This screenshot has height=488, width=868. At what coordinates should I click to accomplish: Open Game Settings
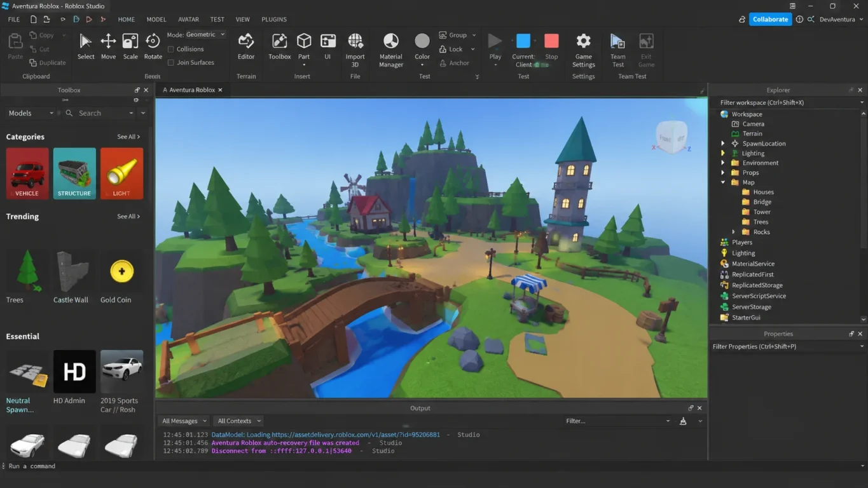click(x=583, y=50)
